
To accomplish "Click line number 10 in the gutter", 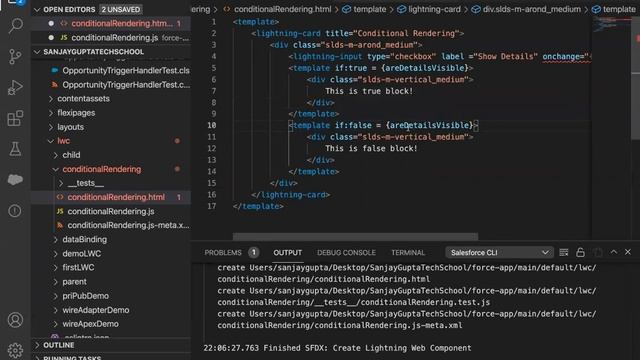I will click(x=211, y=126).
